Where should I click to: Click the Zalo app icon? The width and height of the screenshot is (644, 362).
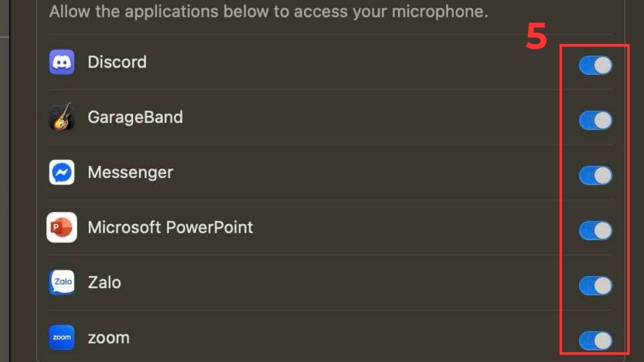pyautogui.click(x=62, y=283)
